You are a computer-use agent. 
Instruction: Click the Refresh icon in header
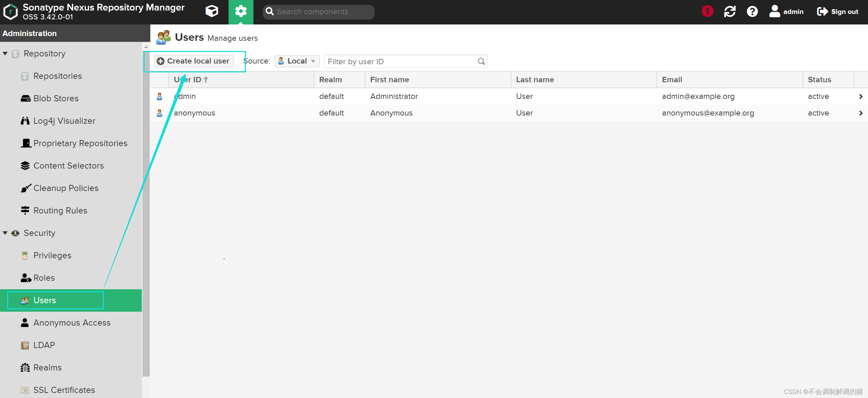730,12
